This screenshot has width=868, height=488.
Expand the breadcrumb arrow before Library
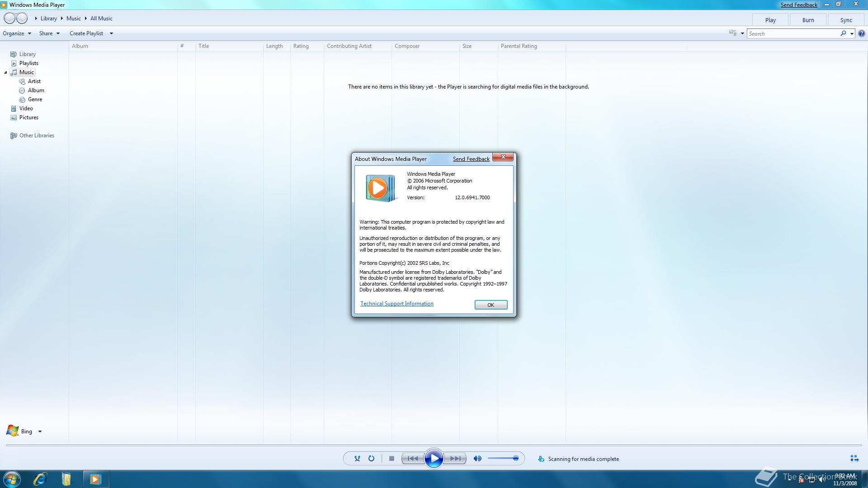pos(36,19)
